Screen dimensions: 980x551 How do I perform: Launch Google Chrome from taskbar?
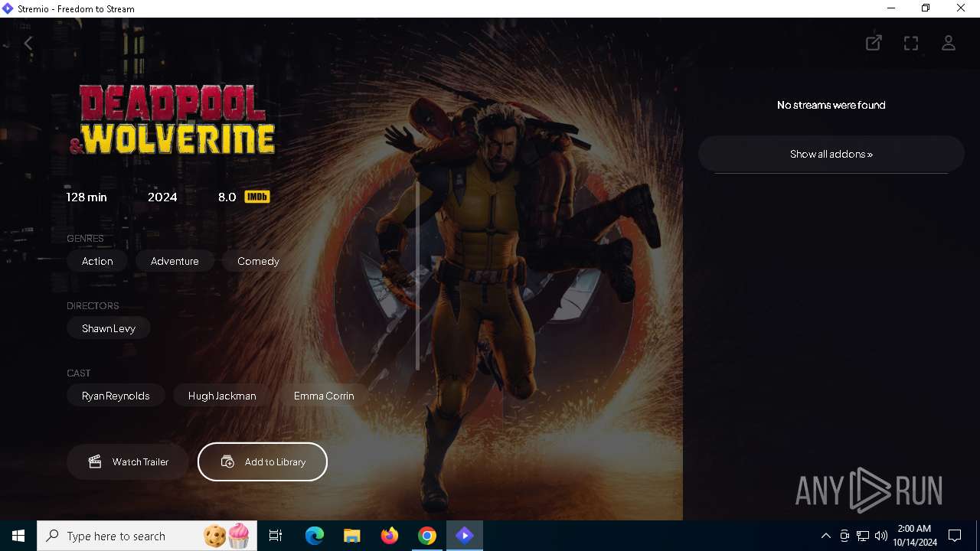[x=427, y=536]
